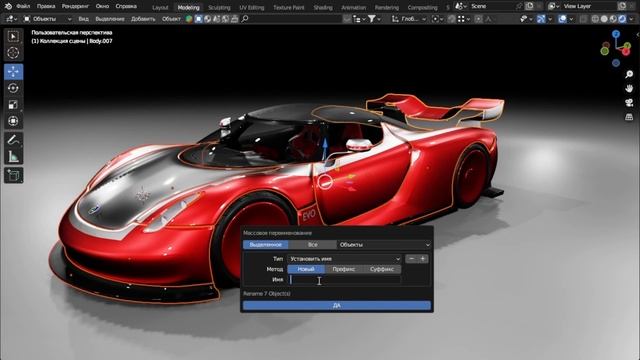Screen dimensions: 640x360
Task: Add rename action with plus button
Action: (x=423, y=259)
